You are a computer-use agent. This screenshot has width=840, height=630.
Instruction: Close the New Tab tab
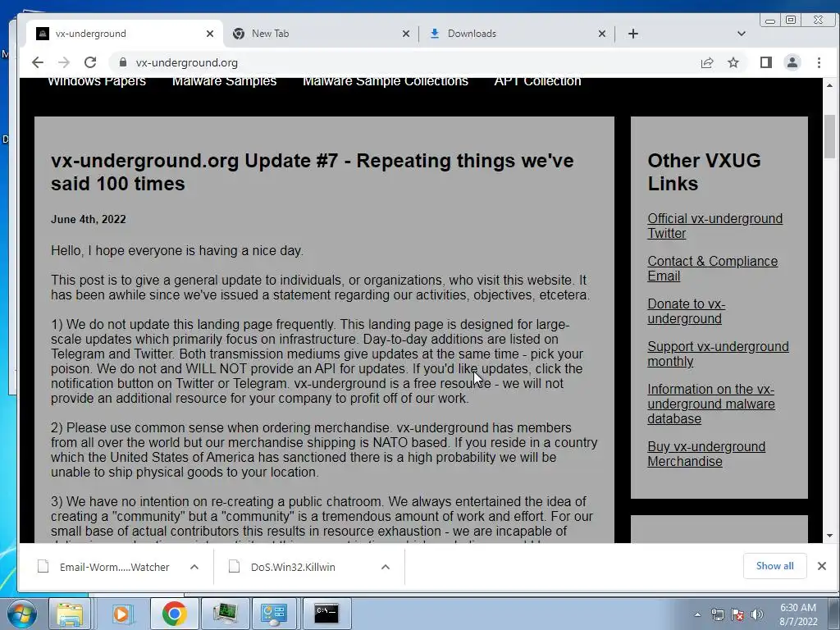405,34
